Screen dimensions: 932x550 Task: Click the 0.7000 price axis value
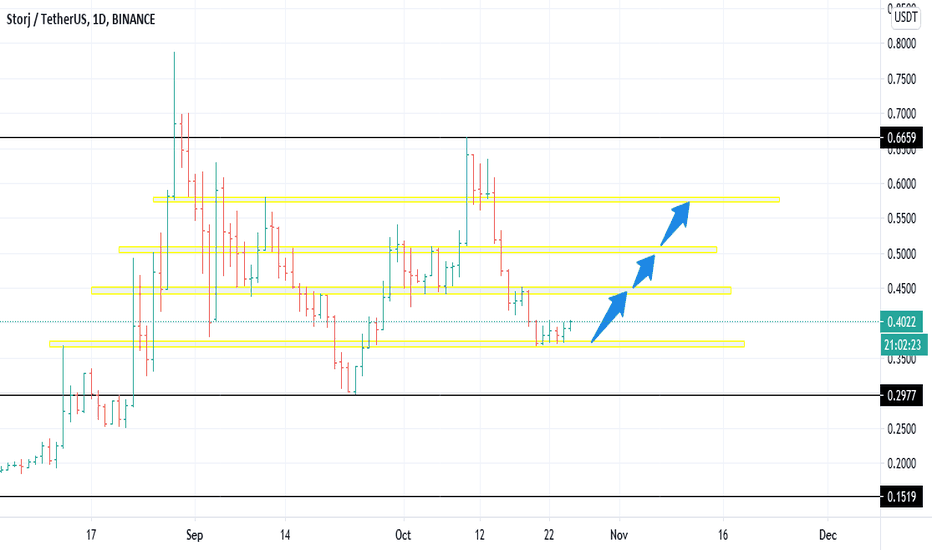tap(902, 114)
